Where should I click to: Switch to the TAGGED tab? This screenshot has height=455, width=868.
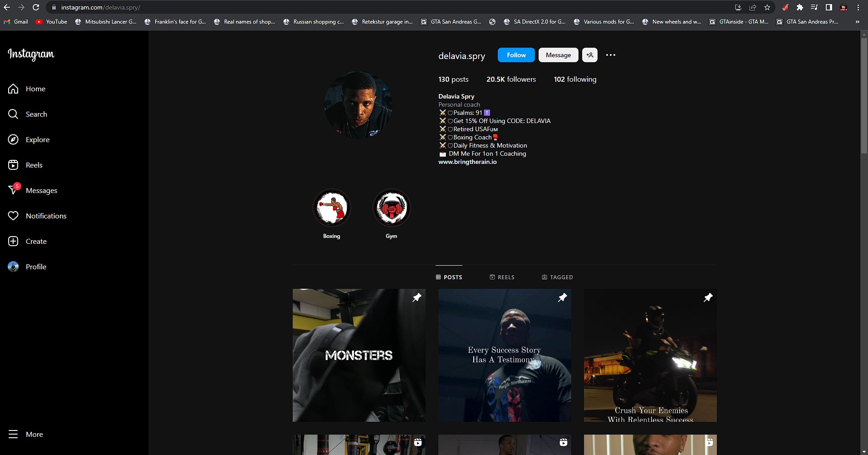[557, 277]
